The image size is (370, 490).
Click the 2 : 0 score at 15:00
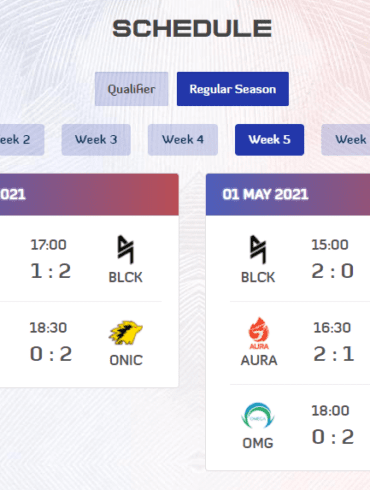click(x=332, y=271)
